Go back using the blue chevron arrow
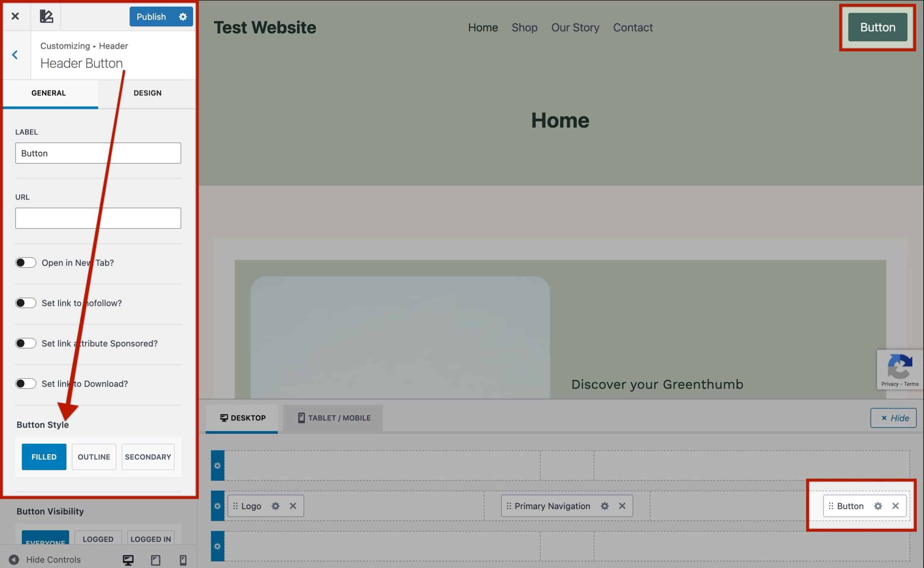The width and height of the screenshot is (924, 568). [15, 54]
